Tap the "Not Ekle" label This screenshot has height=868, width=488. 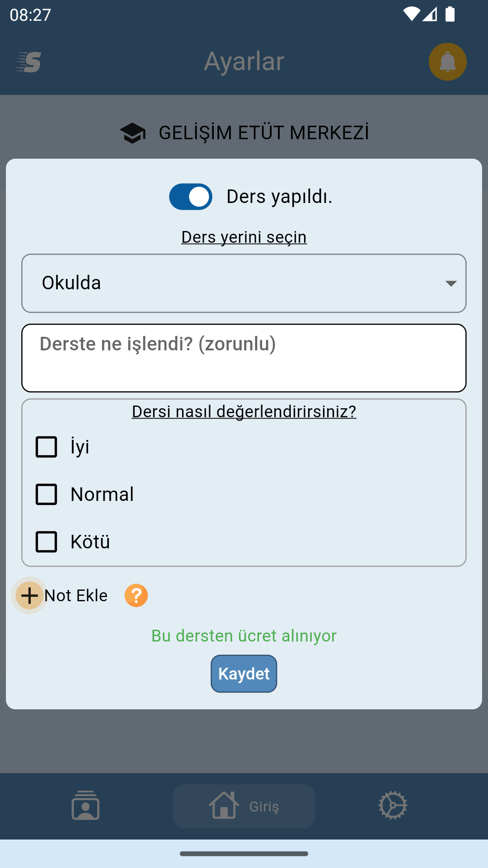(76, 596)
